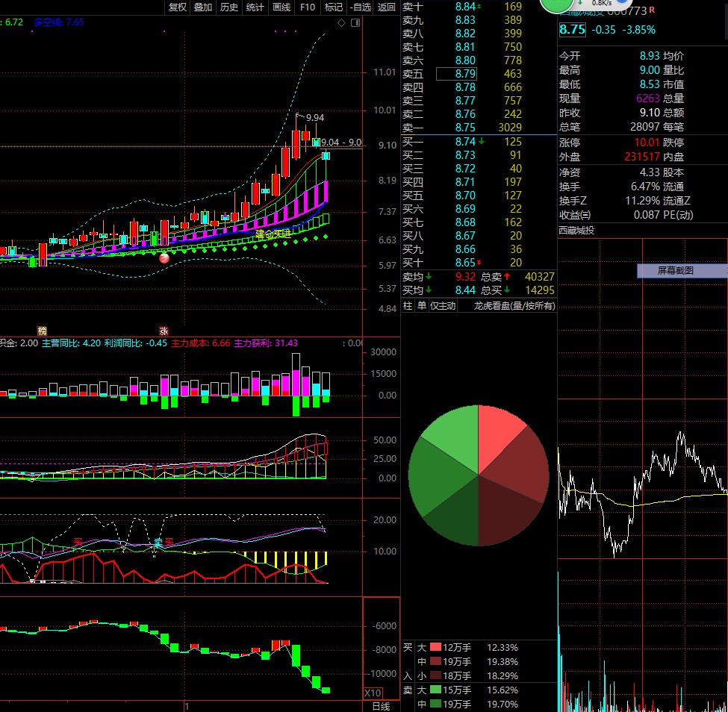Click the boxed current price 8.75 in the header
Image resolution: width=728 pixels, height=712 pixels.
point(572,30)
